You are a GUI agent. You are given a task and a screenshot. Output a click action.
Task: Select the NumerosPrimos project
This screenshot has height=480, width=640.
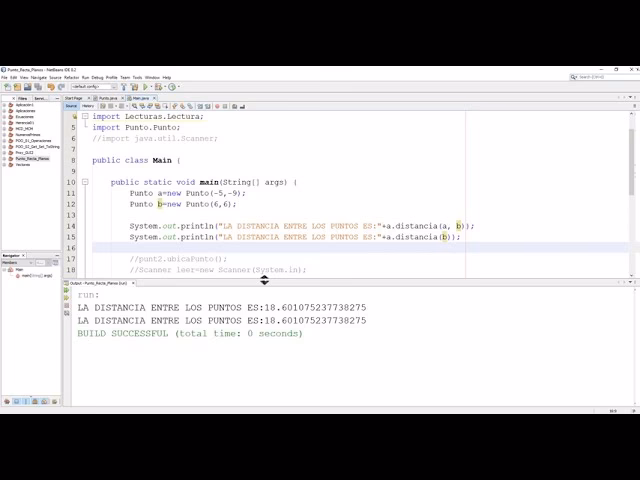pyautogui.click(x=28, y=135)
